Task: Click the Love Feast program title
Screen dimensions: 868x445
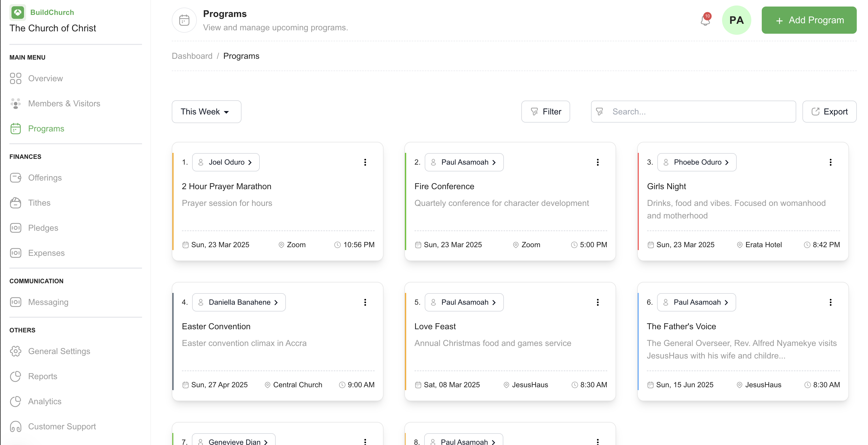Action: (x=435, y=326)
